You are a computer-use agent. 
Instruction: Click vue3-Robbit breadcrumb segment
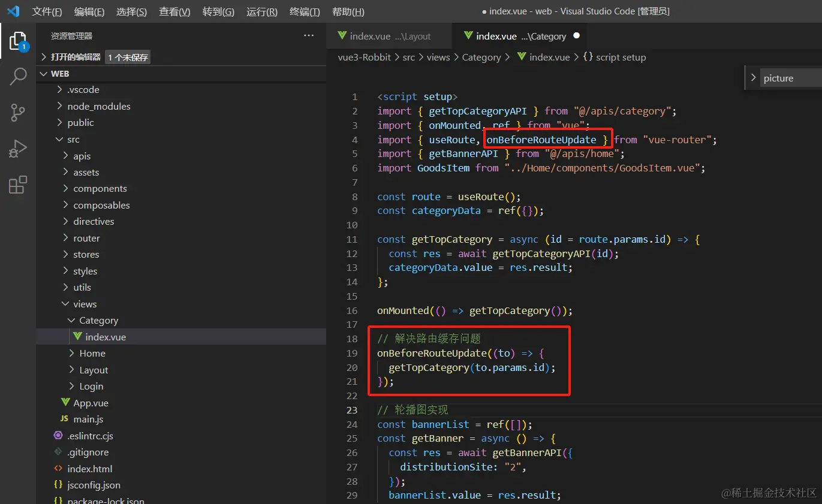click(365, 57)
